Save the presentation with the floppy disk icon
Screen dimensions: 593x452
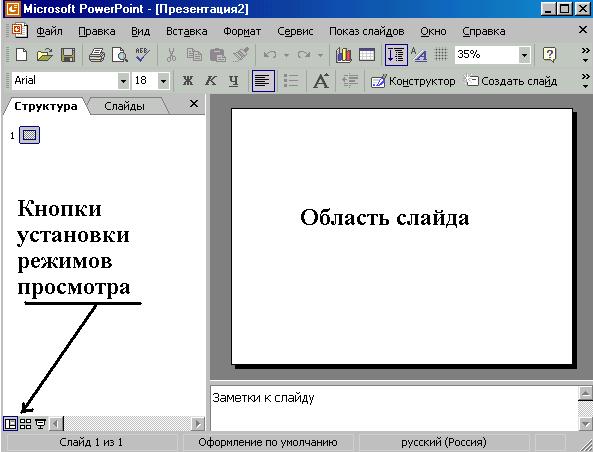pos(68,55)
